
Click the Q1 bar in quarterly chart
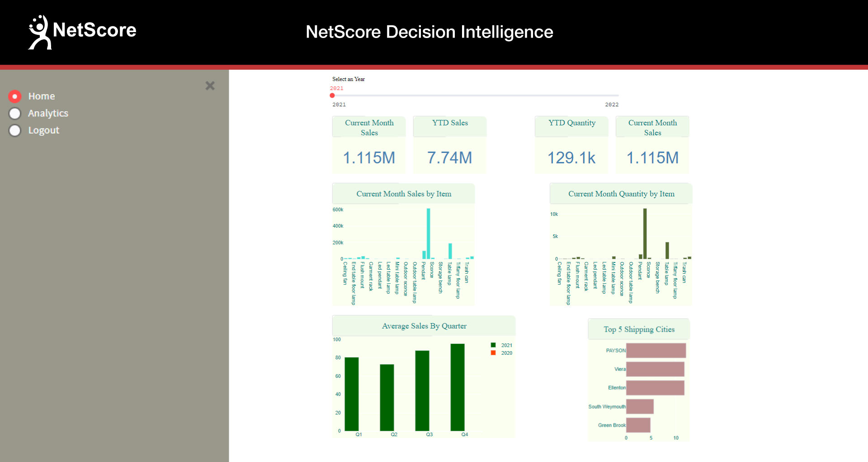[352, 394]
